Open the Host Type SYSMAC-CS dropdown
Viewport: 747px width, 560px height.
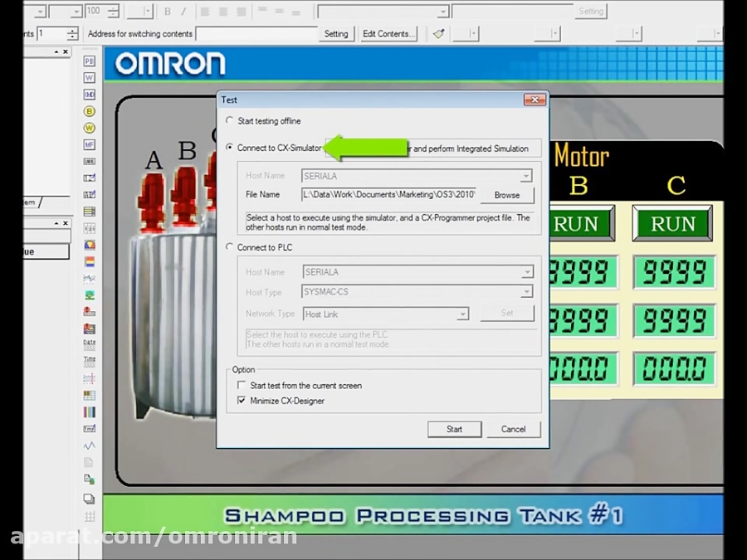(526, 291)
